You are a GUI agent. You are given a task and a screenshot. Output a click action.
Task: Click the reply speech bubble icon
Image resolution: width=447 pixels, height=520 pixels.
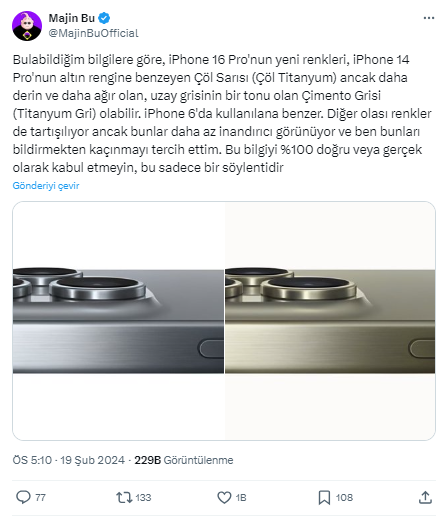[x=23, y=497]
